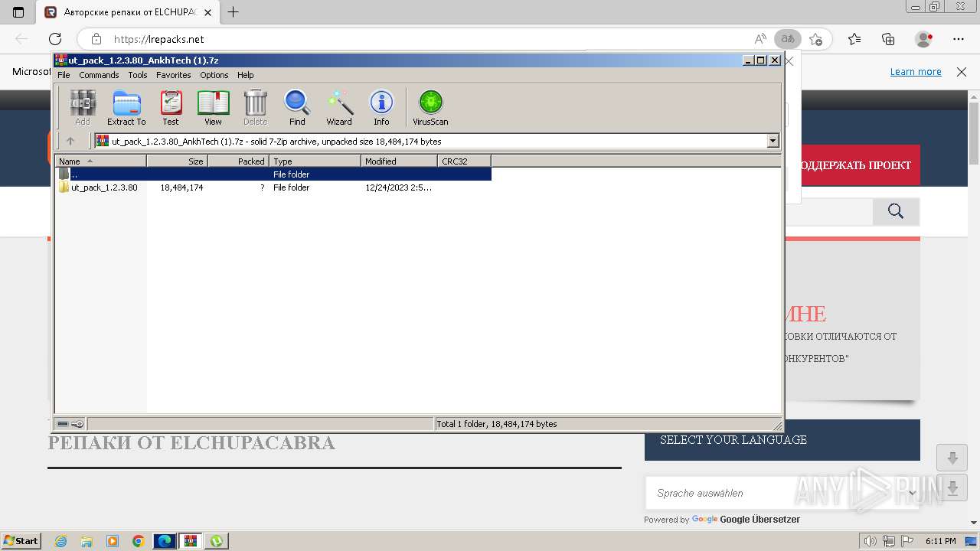Show archive Info
This screenshot has width=980, height=551.
tap(381, 107)
